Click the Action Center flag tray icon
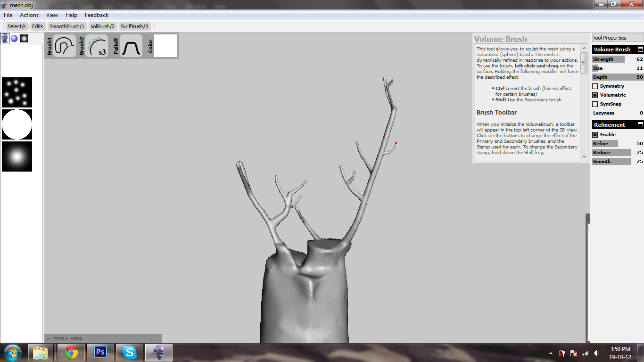 574,353
